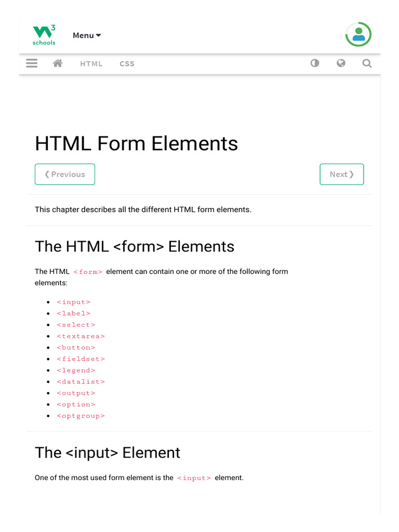The image size is (399, 532).
Task: Click the Previous button
Action: pos(65,175)
